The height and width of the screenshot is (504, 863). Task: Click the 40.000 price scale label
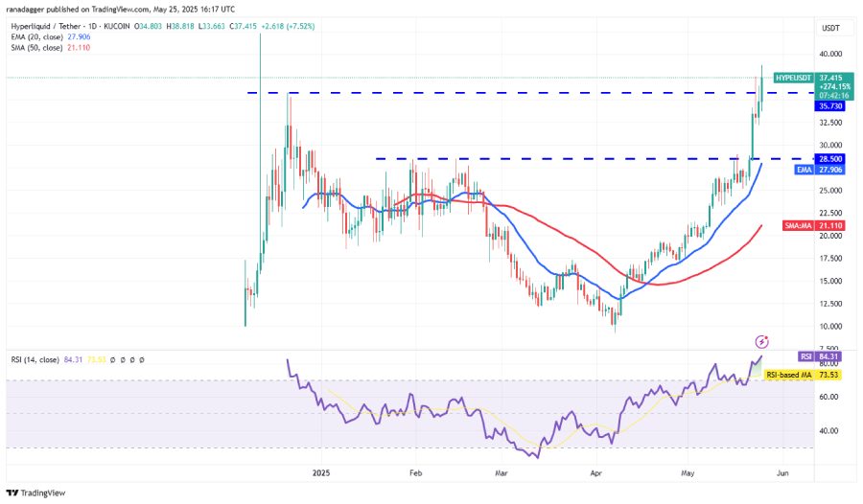point(830,54)
